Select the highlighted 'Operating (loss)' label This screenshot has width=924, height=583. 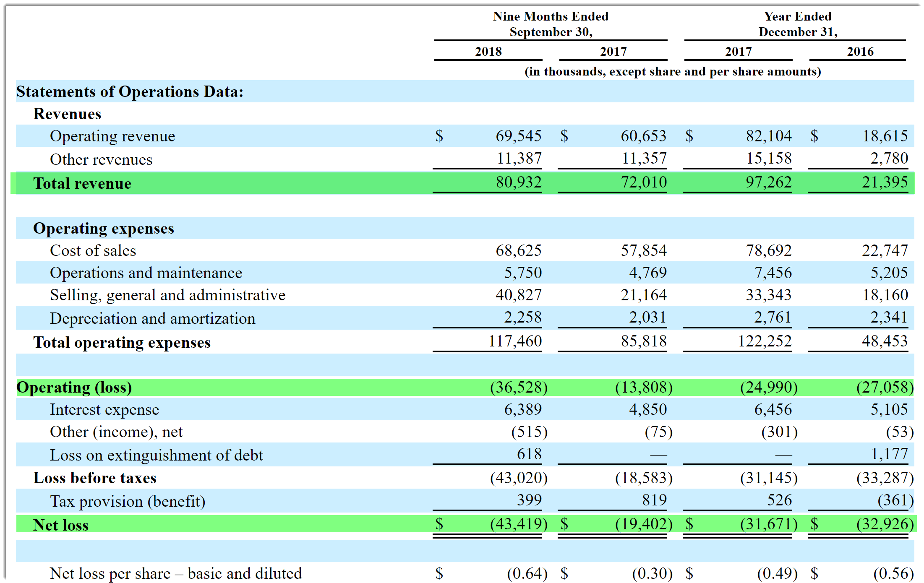[x=74, y=388]
